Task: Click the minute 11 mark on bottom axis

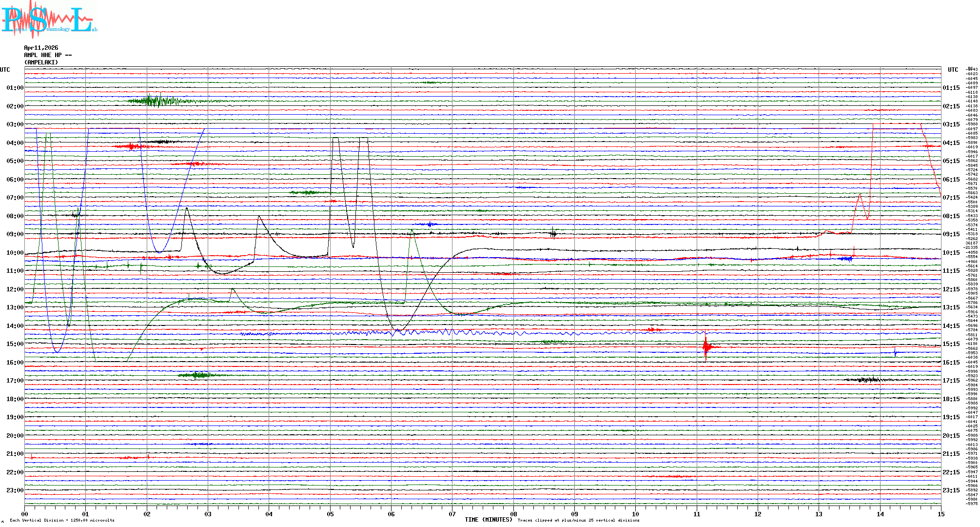Action: tap(697, 514)
